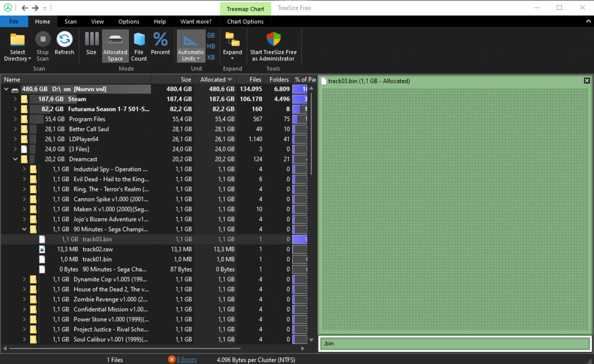Collapse the Dreamcast folder
This screenshot has width=594, height=364.
15,159
